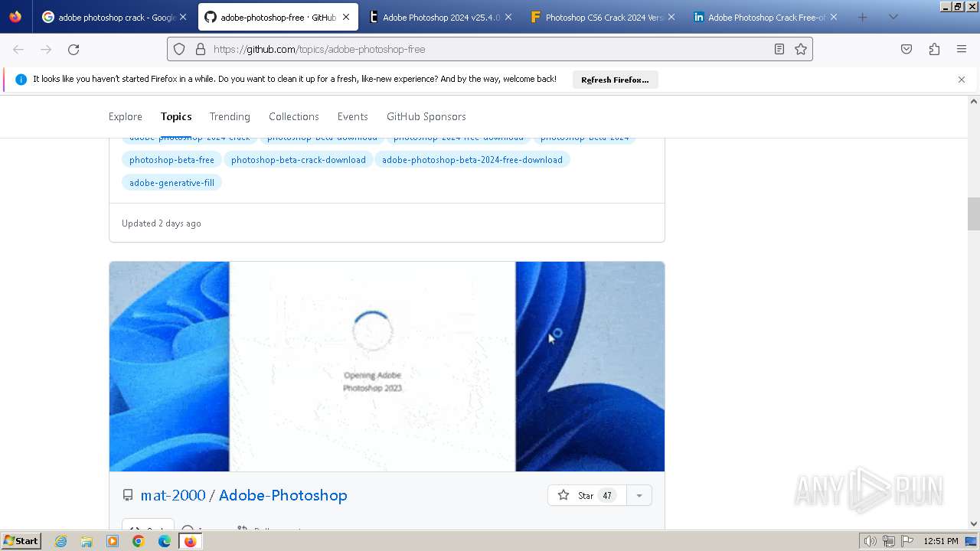Screen dimensions: 980x551
Task: Select the Topics navigation item
Action: [x=176, y=116]
